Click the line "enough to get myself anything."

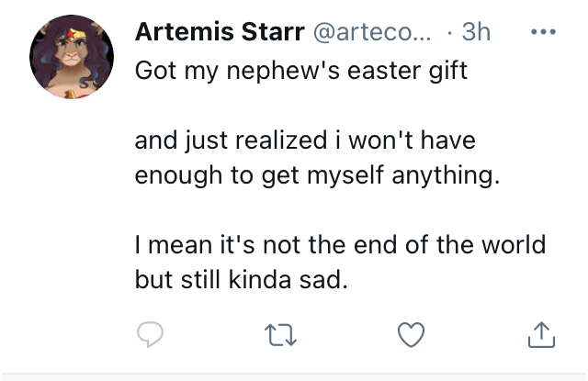point(317,175)
